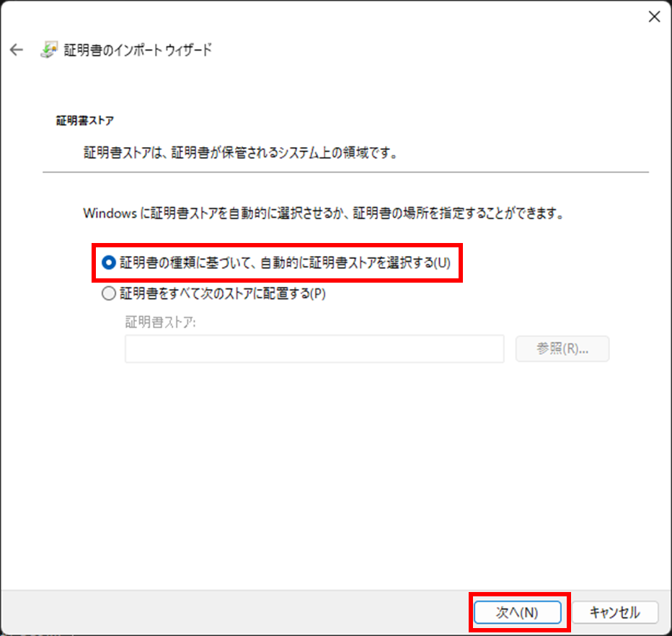This screenshot has width=672, height=636.
Task: Cancel the wizard with キャンセル button
Action: (x=614, y=612)
